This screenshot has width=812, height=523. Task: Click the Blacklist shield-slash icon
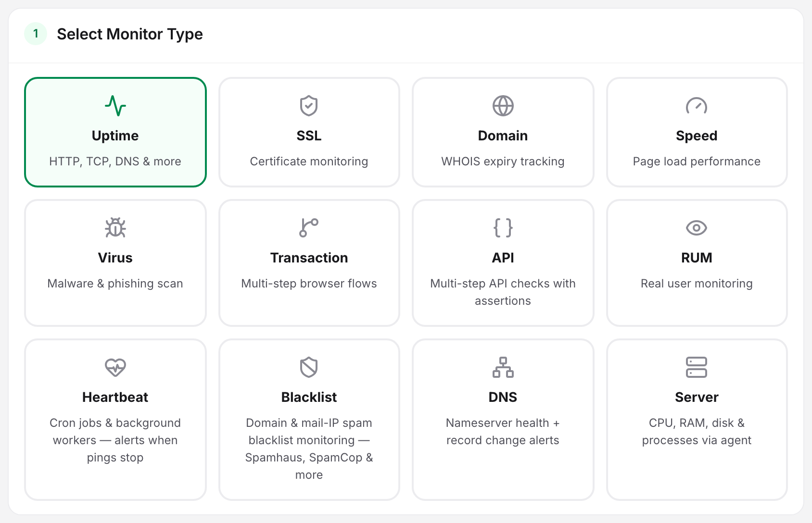tap(309, 367)
